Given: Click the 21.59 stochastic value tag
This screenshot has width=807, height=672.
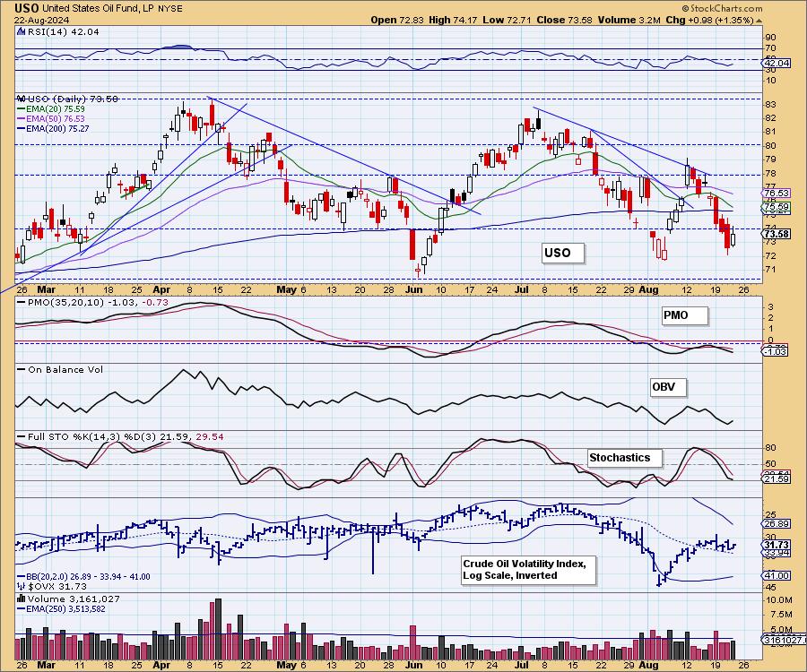Looking at the screenshot, I should [x=777, y=478].
